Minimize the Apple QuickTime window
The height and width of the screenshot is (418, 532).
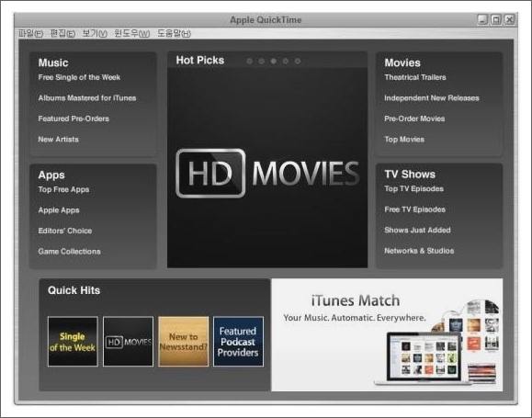tap(482, 19)
